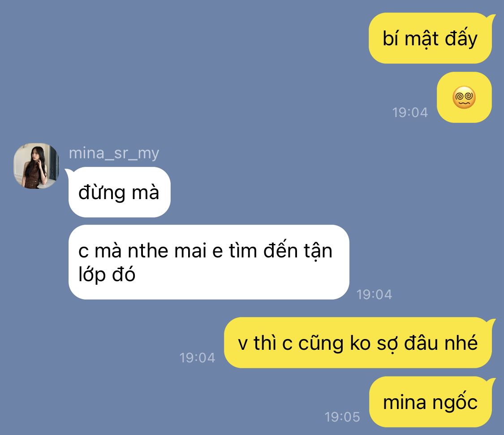Select the "v thì c cũng ko sợ đâu nhé" bubble

point(358,343)
